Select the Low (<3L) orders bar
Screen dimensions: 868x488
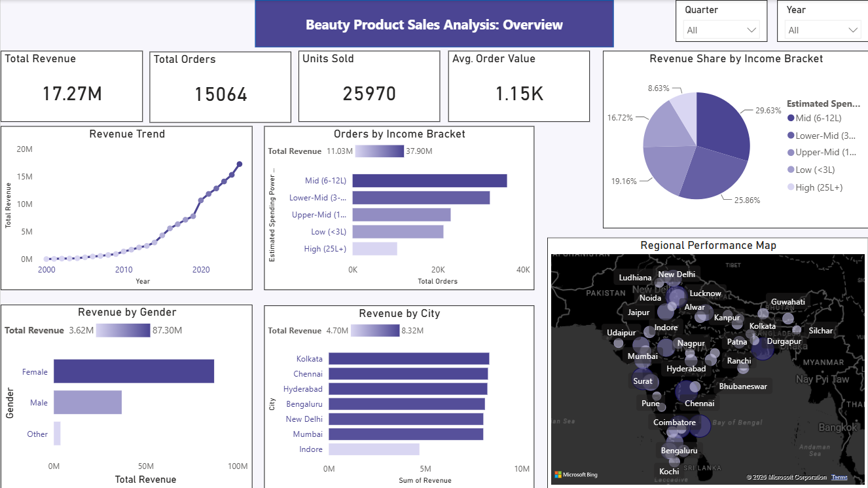coord(398,231)
